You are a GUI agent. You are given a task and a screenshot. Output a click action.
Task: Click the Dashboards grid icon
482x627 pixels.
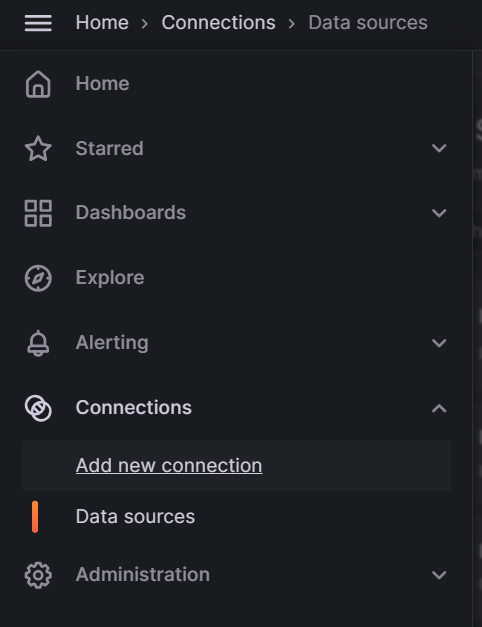coord(38,213)
